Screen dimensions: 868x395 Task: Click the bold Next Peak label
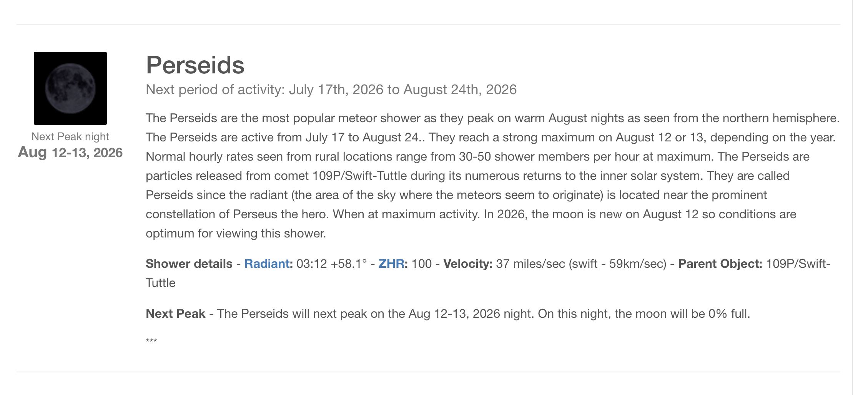pyautogui.click(x=176, y=314)
